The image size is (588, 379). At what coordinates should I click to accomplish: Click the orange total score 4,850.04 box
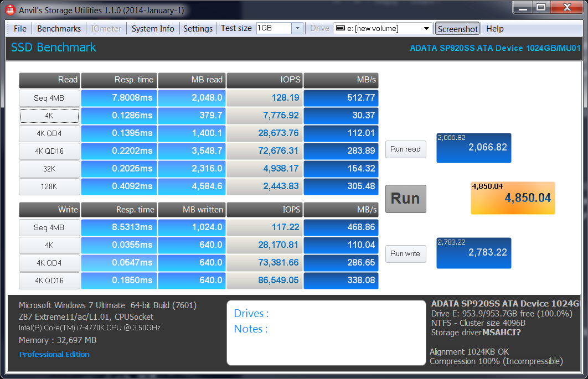[512, 198]
